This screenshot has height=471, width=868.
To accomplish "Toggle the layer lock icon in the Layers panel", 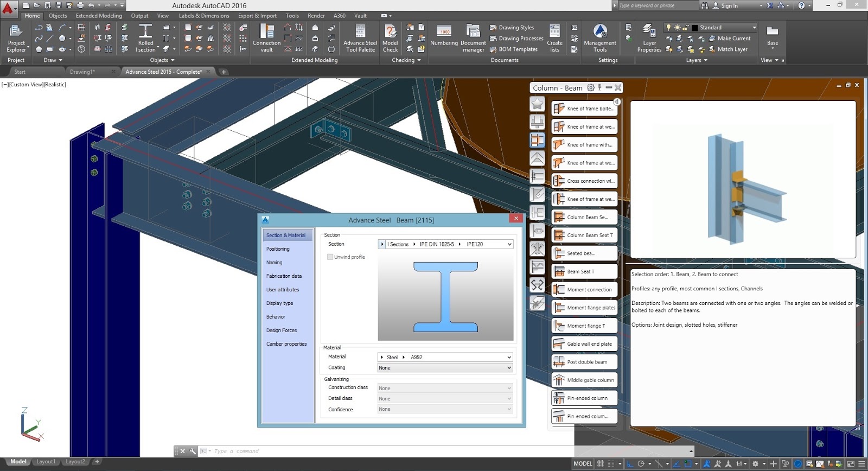I will click(x=686, y=27).
